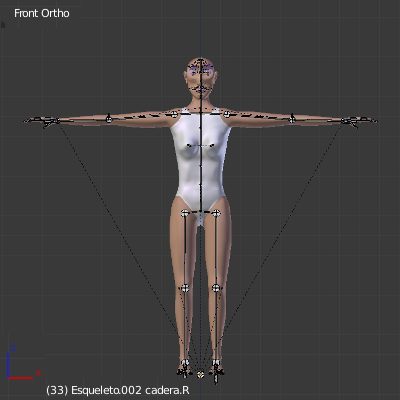The image size is (400, 400).
Task: Select the shoulder joint on the screen-right arm
Action: pos(227,114)
